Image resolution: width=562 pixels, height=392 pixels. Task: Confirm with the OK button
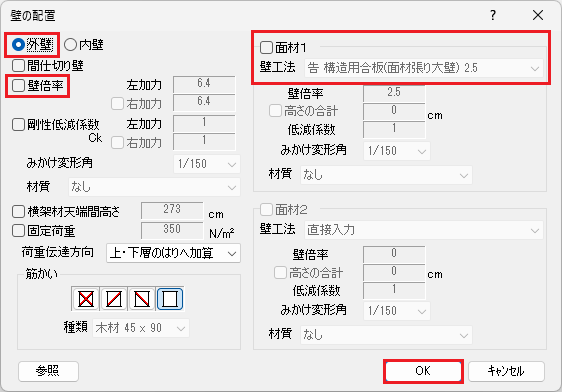click(x=423, y=371)
